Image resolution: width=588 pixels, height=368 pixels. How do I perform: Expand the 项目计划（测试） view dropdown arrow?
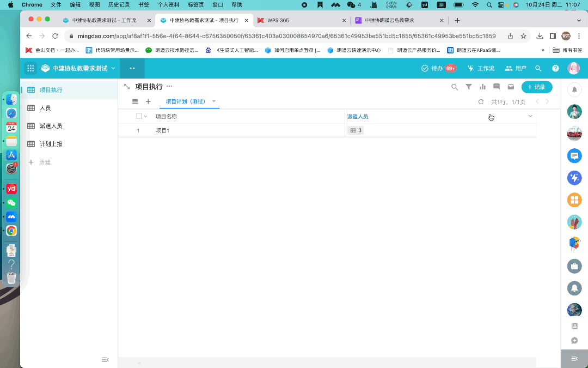click(214, 101)
